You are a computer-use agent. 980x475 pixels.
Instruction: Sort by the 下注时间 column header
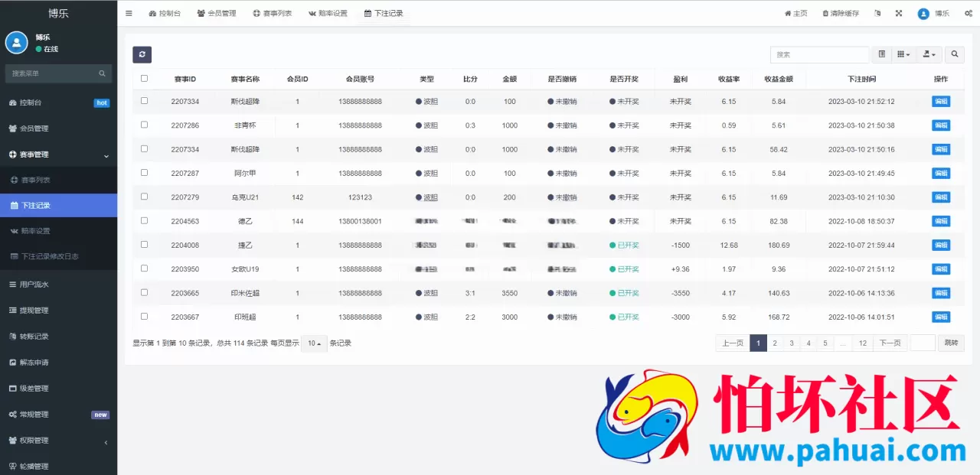861,79
